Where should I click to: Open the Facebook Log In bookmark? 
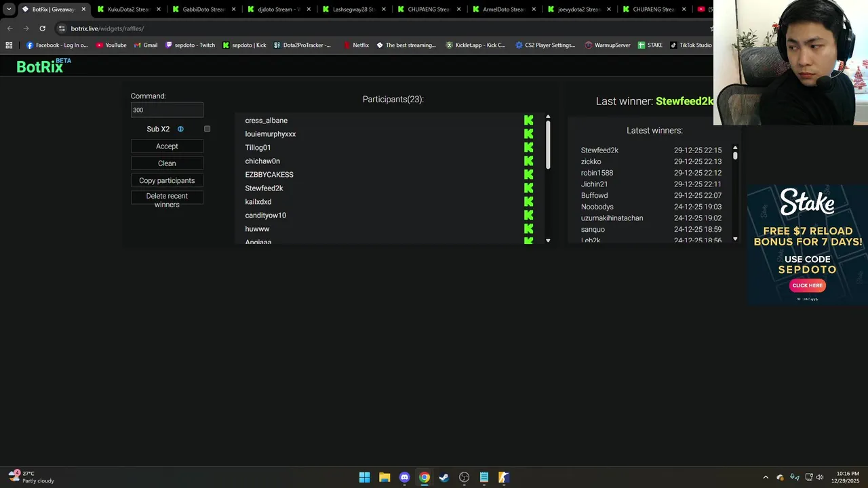coord(57,45)
